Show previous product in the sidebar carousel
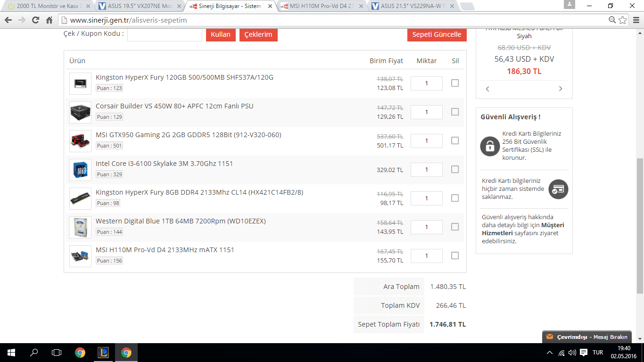 tap(487, 89)
